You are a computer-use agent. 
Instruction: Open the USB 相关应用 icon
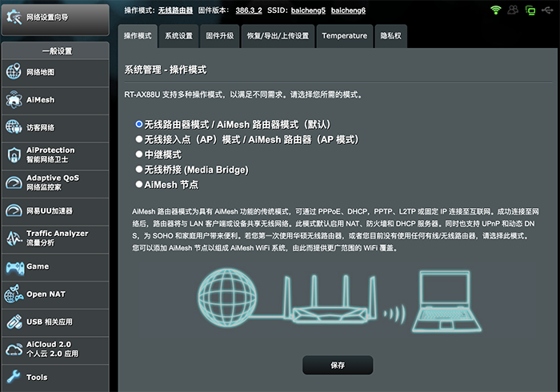click(14, 322)
